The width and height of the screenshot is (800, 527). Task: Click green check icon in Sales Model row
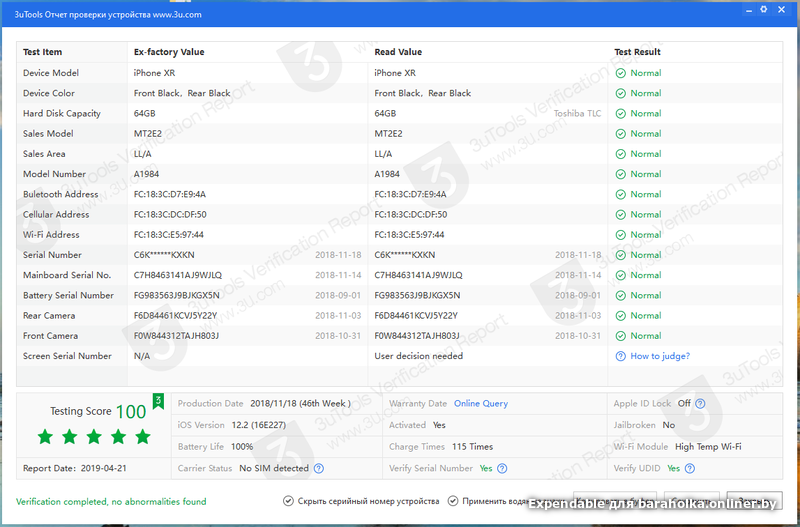point(620,134)
